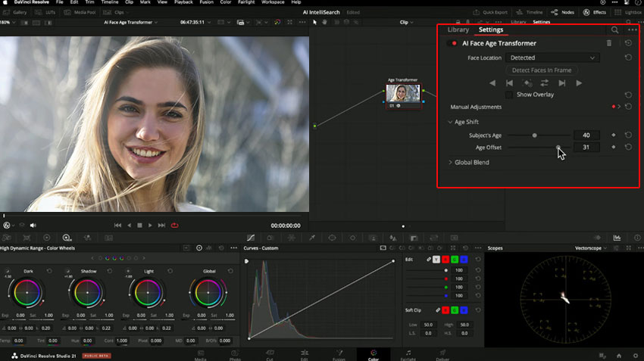This screenshot has width=644, height=361.
Task: Toggle the loop playback button
Action: [x=174, y=226]
